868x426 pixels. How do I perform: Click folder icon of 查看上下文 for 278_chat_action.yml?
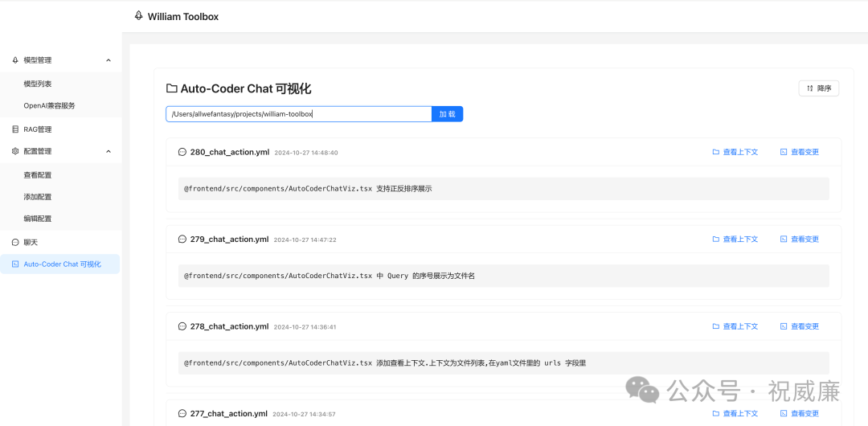[716, 326]
